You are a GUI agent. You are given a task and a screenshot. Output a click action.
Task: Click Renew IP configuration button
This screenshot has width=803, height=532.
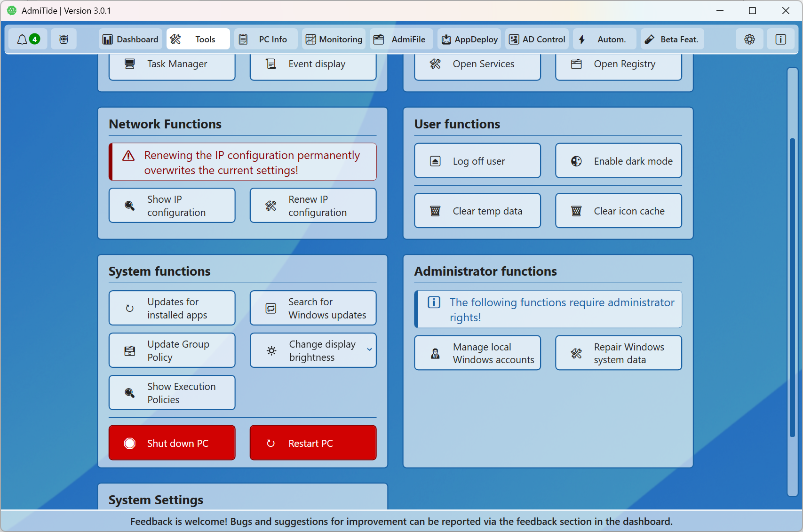click(313, 206)
